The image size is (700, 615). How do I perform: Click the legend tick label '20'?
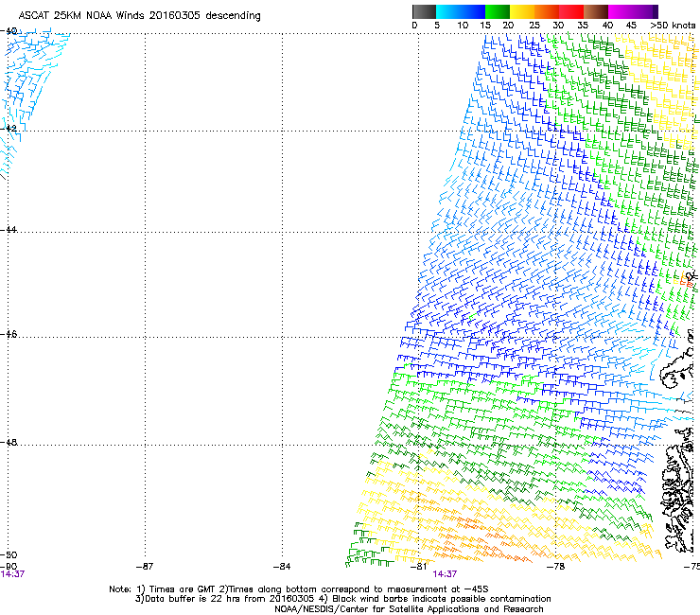(508, 25)
